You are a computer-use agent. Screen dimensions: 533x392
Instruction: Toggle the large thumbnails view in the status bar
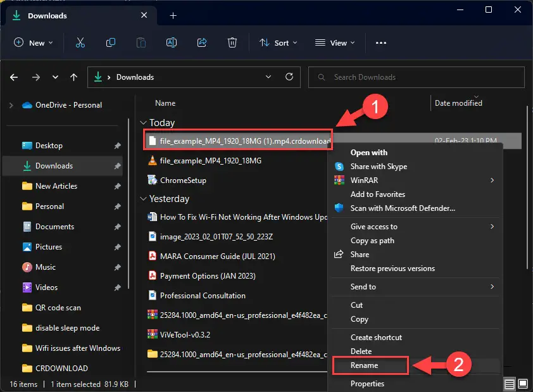(523, 384)
